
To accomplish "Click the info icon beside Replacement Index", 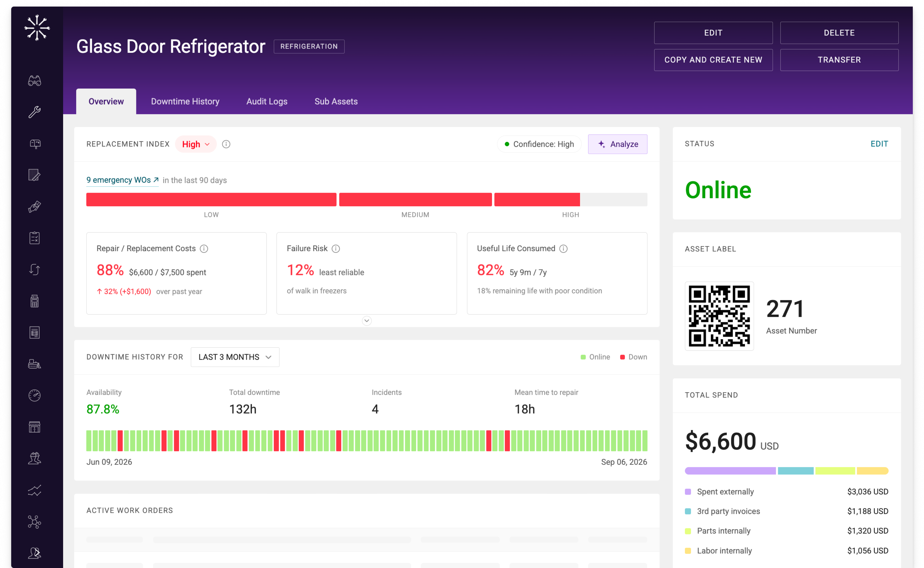I will click(x=226, y=144).
